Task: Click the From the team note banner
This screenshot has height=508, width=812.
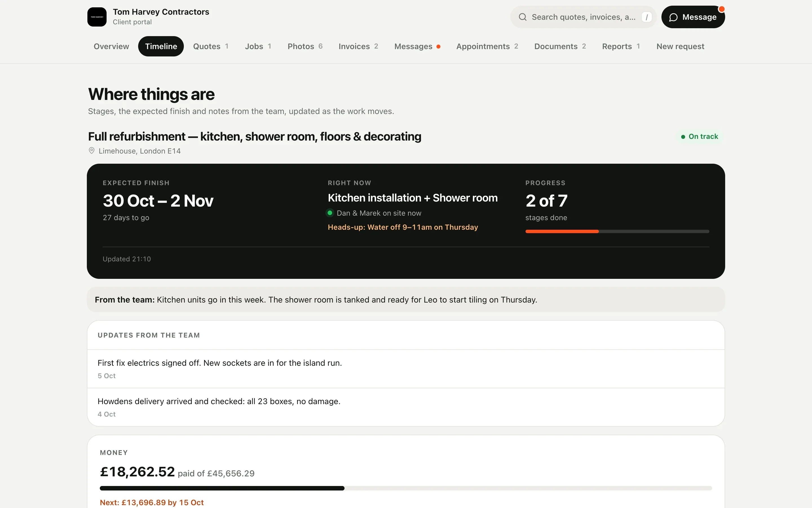Action: coord(406,299)
